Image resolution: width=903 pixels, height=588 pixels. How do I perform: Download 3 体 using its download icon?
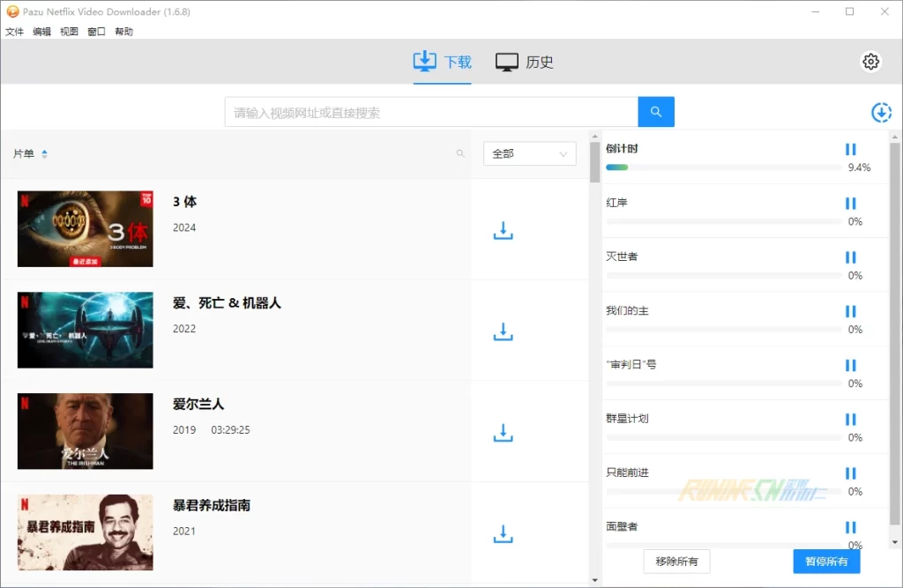point(503,231)
